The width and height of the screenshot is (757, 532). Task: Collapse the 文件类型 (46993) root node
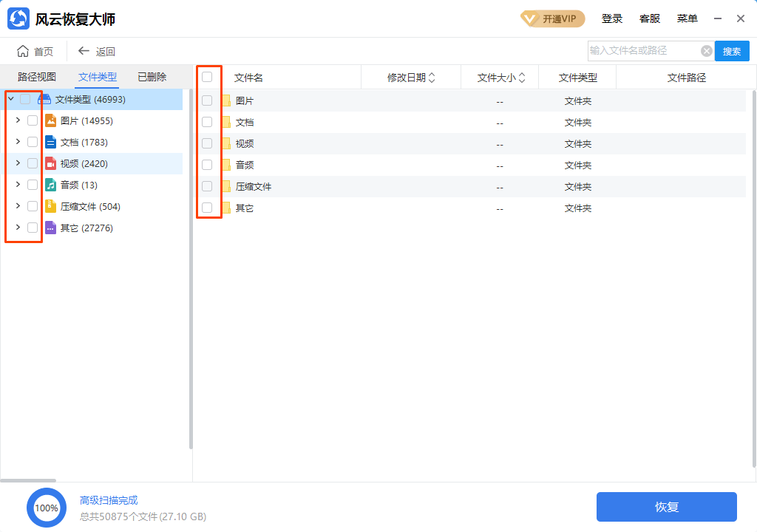click(11, 99)
